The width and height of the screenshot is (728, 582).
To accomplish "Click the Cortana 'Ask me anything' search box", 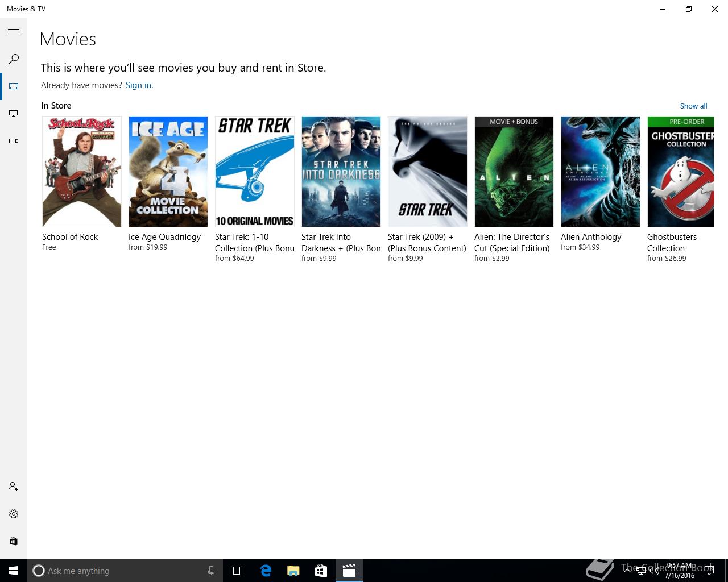I will pyautogui.click(x=124, y=571).
